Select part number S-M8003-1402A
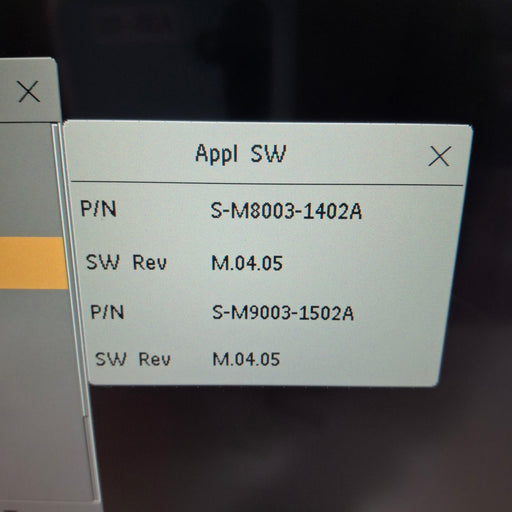 tap(286, 211)
